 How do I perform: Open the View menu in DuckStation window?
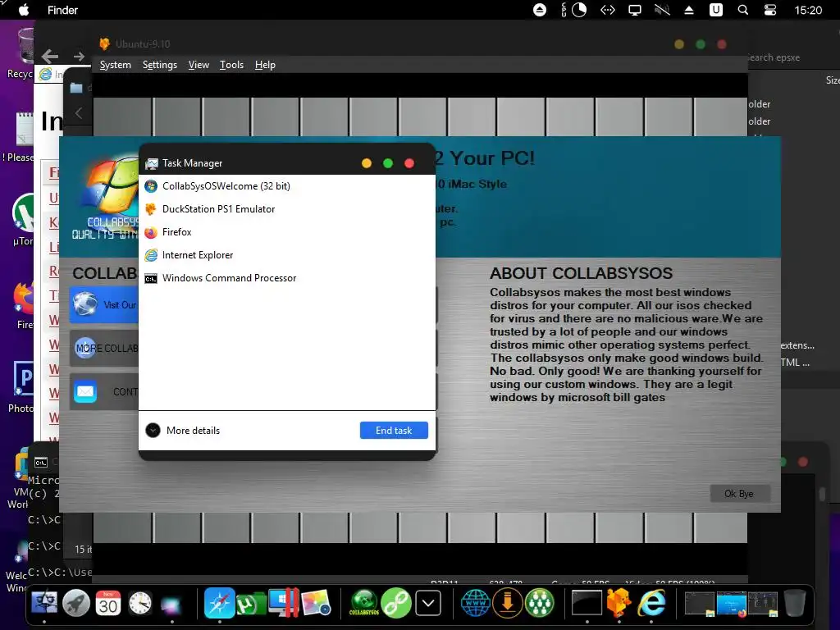[199, 65]
